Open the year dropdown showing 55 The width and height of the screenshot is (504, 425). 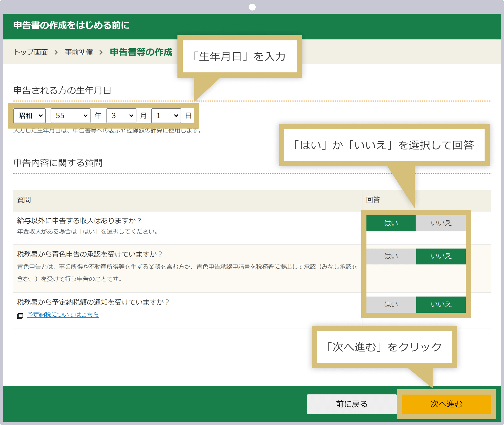click(71, 116)
